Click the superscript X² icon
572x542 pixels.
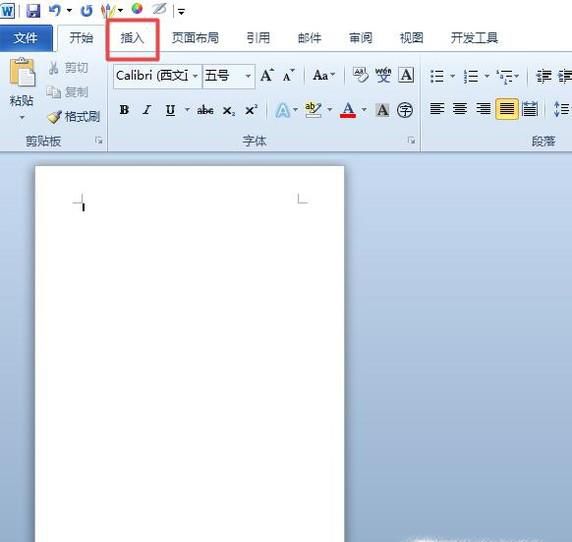click(x=251, y=110)
